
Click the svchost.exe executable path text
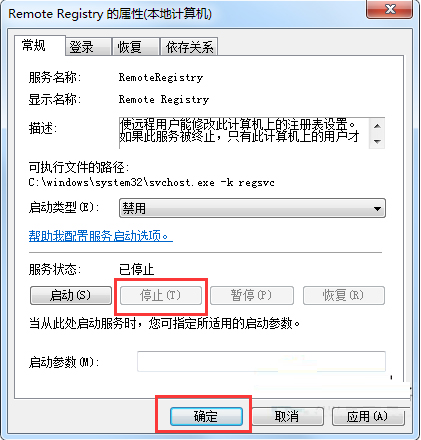point(152,183)
